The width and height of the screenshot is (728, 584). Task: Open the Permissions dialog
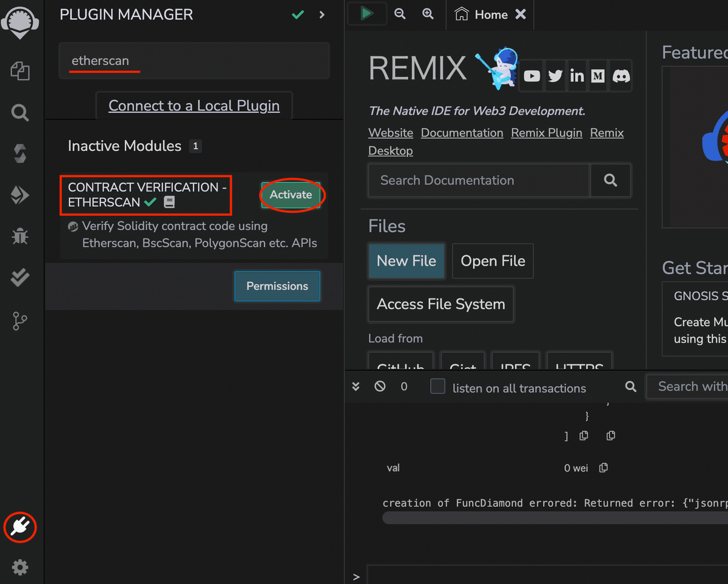(277, 286)
